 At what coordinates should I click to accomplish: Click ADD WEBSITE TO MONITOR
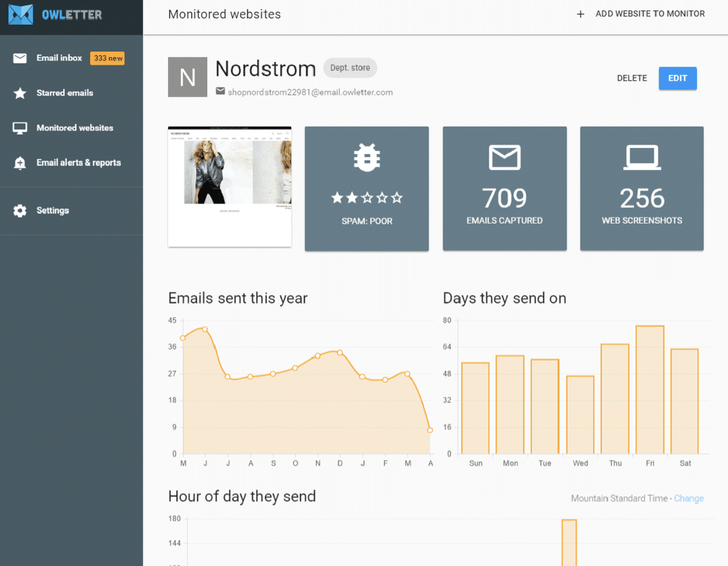pyautogui.click(x=650, y=14)
